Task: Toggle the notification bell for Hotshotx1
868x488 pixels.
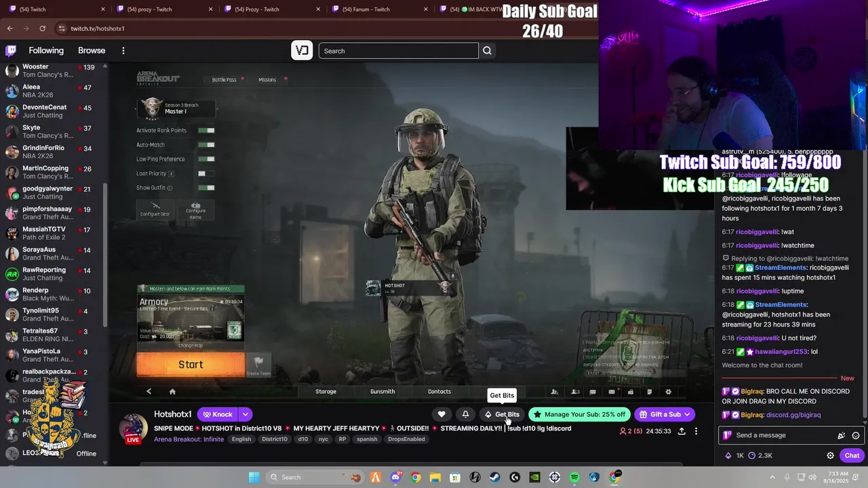Action: (465, 414)
